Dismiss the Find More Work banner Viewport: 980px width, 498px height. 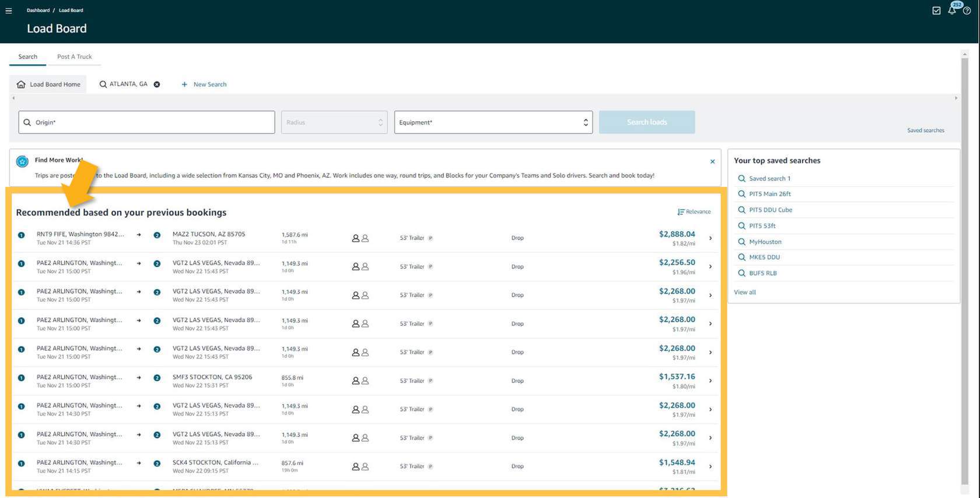[712, 162]
